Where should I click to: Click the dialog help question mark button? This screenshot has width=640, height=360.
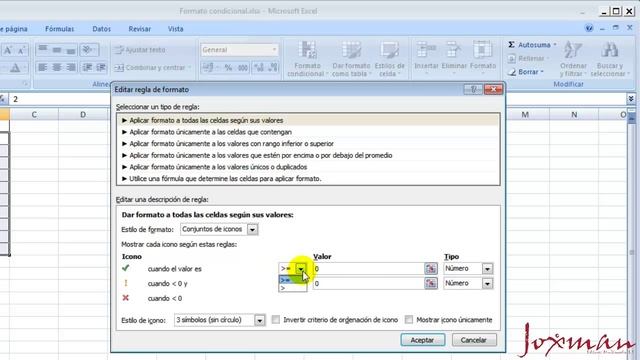click(473, 89)
